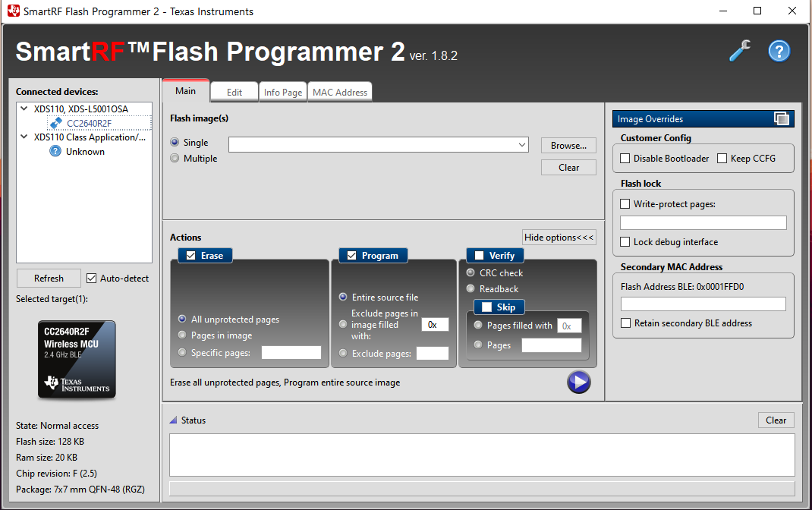
Task: Select Exclude pages program option
Action: 343,353
